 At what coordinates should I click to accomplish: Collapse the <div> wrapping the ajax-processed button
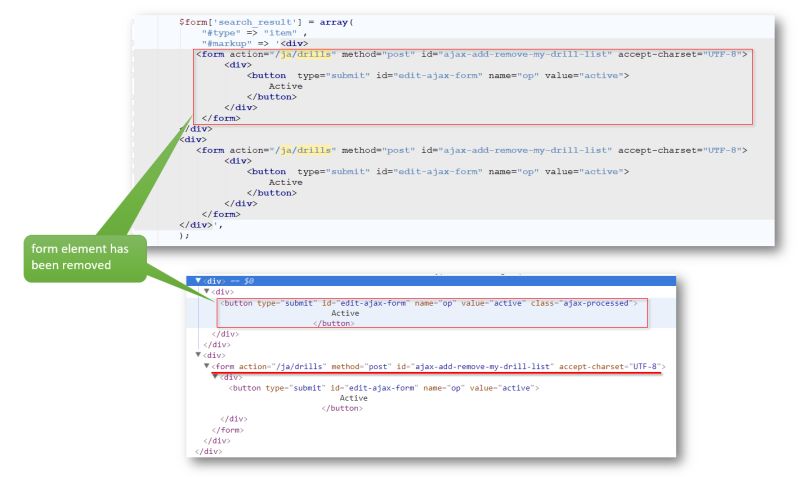[x=207, y=291]
